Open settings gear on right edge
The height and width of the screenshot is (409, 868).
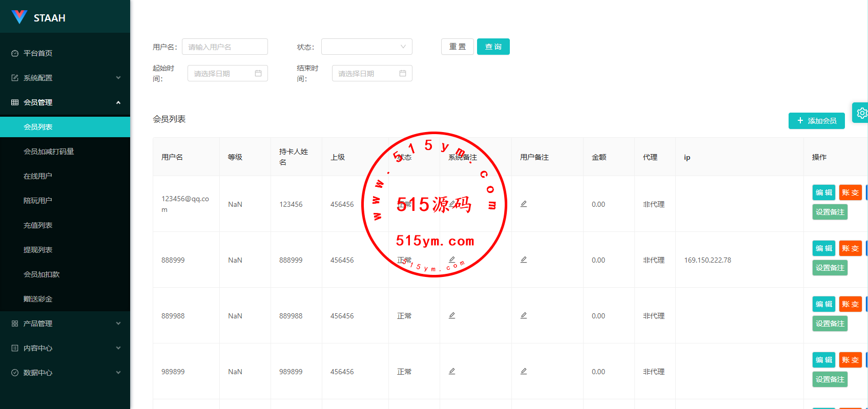click(862, 113)
